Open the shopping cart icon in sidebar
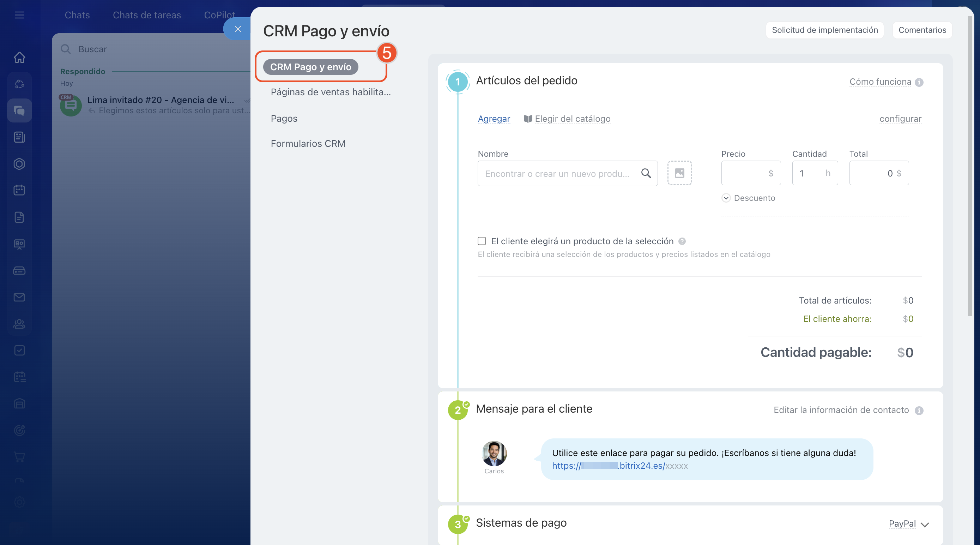980x545 pixels. click(x=19, y=457)
